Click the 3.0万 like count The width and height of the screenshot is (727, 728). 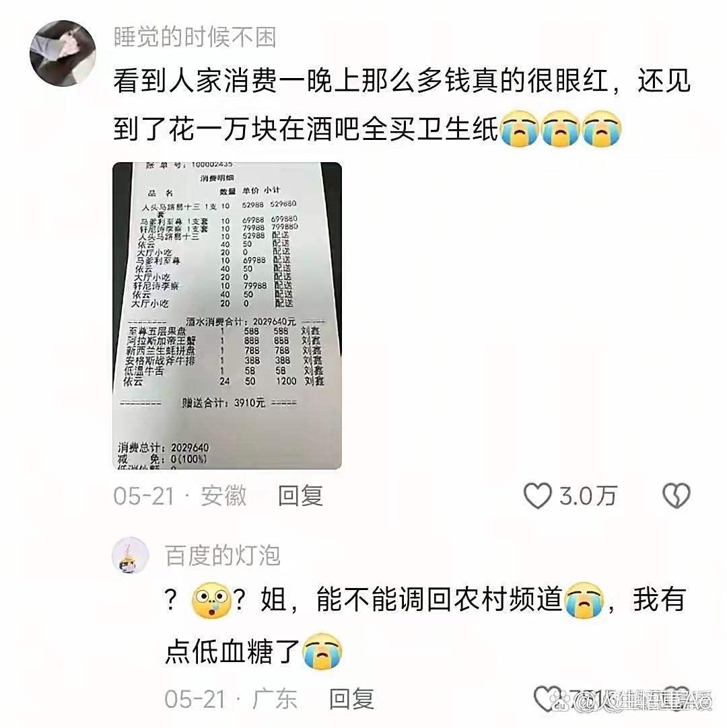point(588,496)
